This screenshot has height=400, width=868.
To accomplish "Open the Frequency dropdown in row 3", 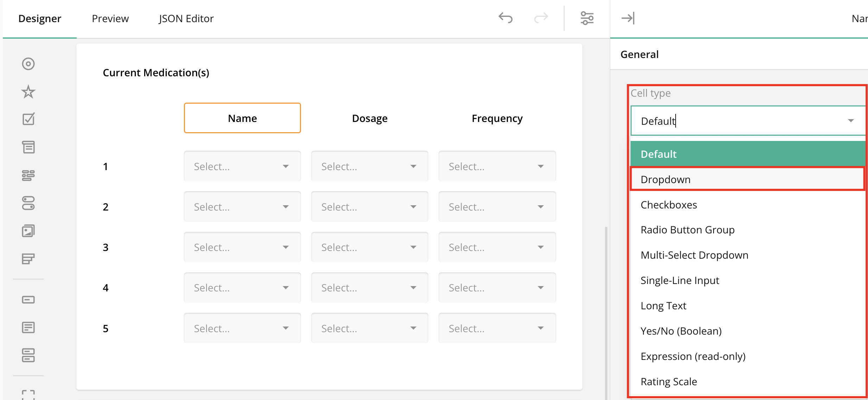I will (x=497, y=247).
